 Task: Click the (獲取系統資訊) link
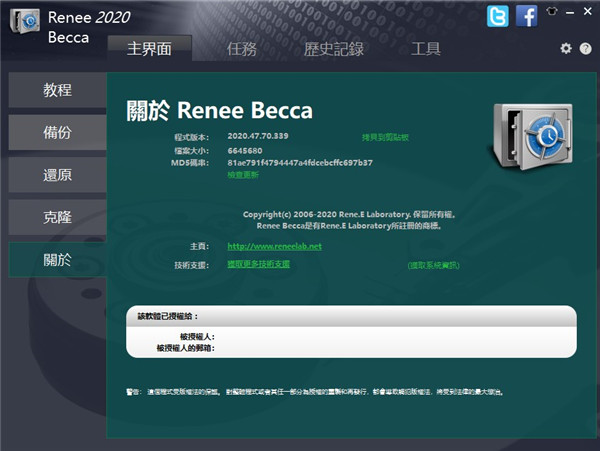coord(434,265)
